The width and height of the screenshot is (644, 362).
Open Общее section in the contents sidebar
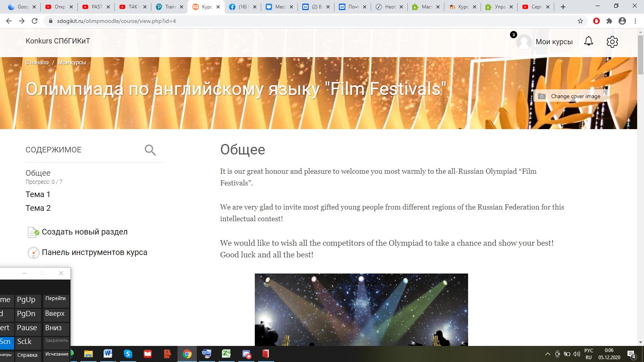tap(38, 173)
